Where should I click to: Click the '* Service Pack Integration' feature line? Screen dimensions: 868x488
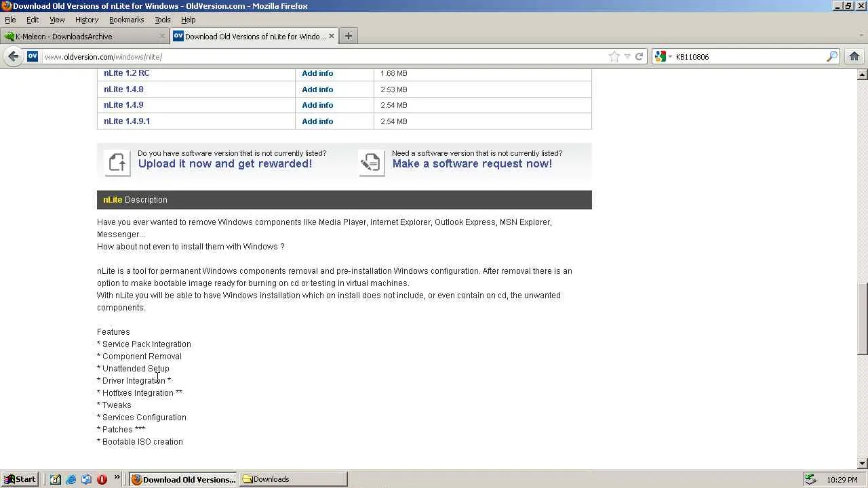click(144, 344)
